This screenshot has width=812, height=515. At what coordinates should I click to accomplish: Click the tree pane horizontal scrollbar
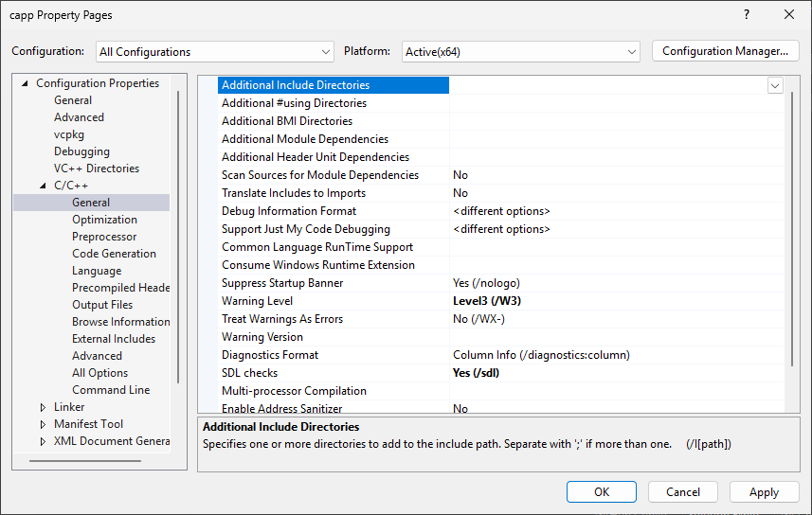(85, 461)
